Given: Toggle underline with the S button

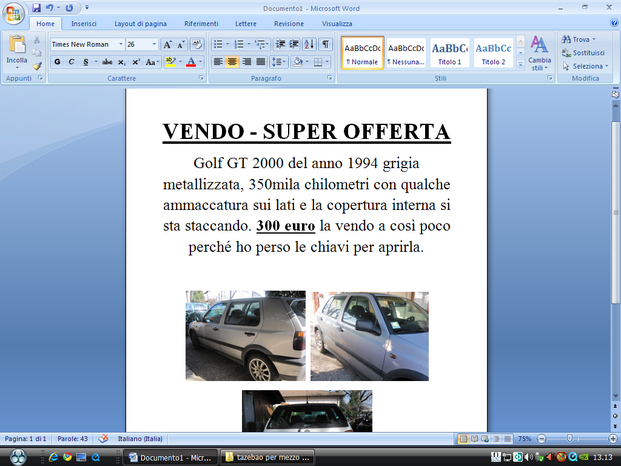Looking at the screenshot, I should pyautogui.click(x=86, y=62).
